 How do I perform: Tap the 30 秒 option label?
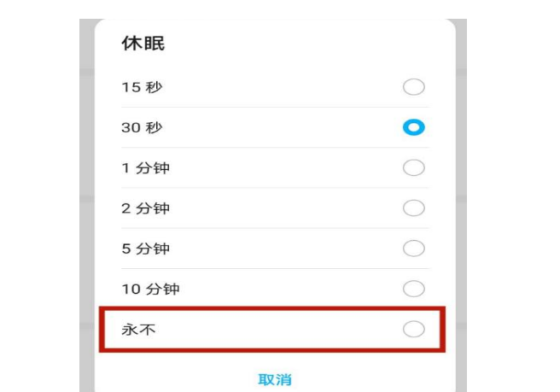point(142,127)
